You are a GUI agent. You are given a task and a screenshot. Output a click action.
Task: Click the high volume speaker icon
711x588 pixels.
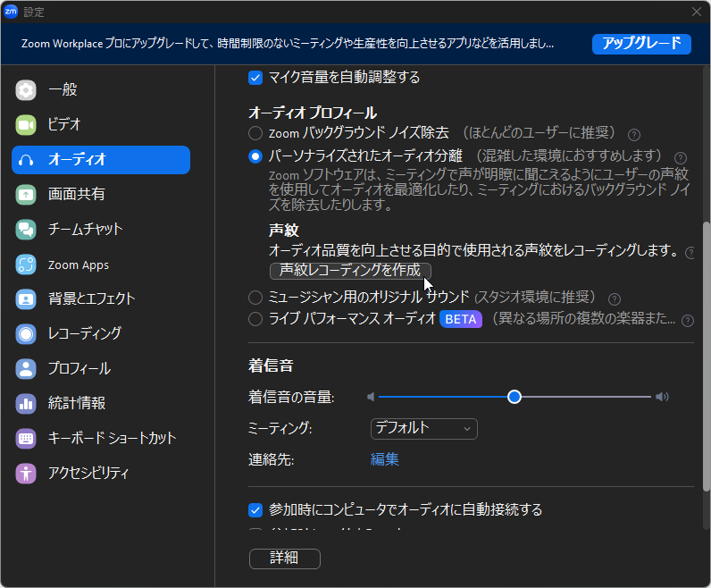pos(662,397)
